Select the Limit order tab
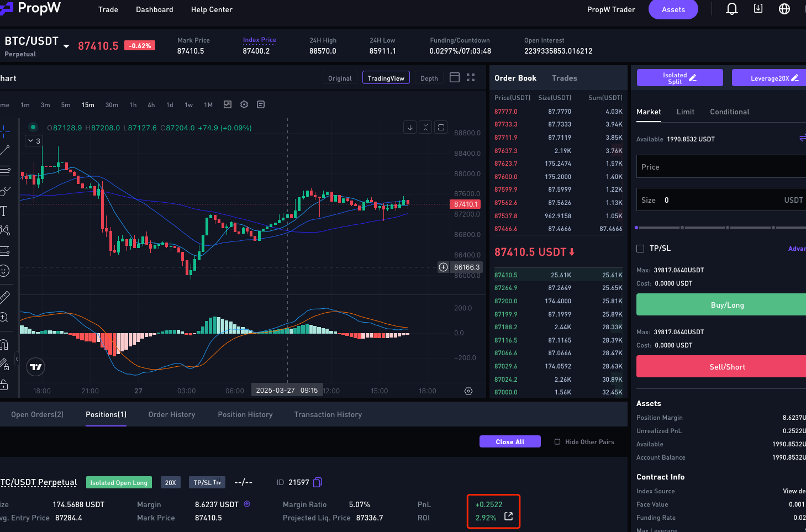The image size is (806, 532). click(686, 112)
